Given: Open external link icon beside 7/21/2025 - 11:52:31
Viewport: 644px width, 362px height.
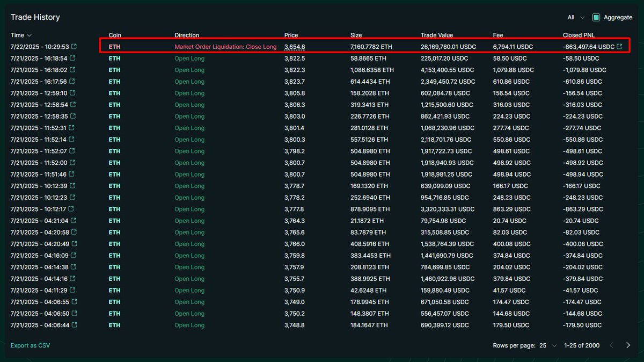Looking at the screenshot, I should pos(71,128).
